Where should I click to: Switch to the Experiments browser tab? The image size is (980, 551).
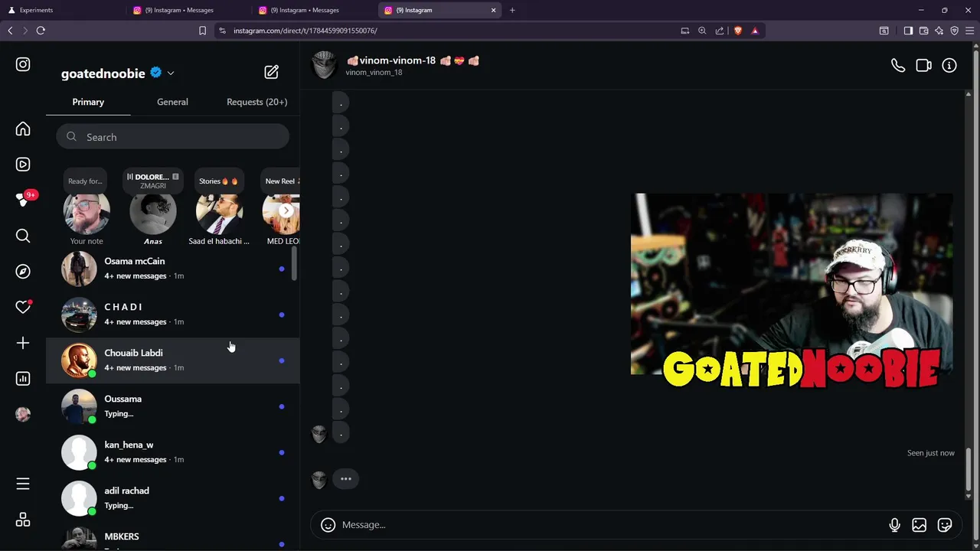(x=61, y=10)
